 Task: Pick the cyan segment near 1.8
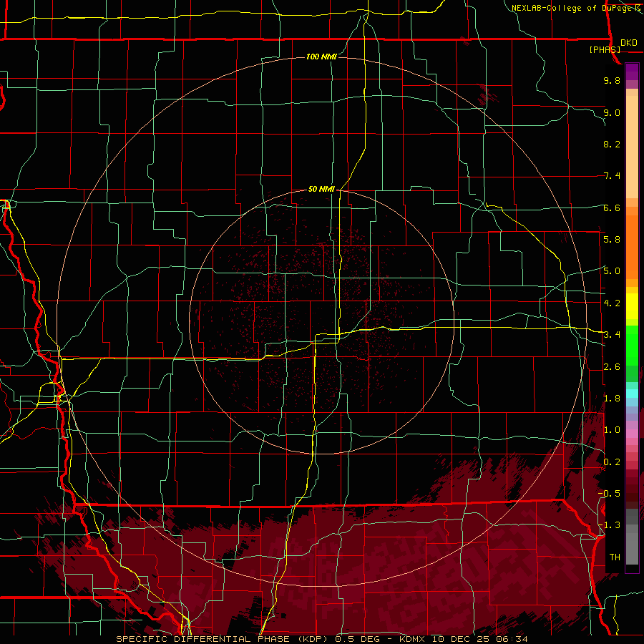coord(632,394)
